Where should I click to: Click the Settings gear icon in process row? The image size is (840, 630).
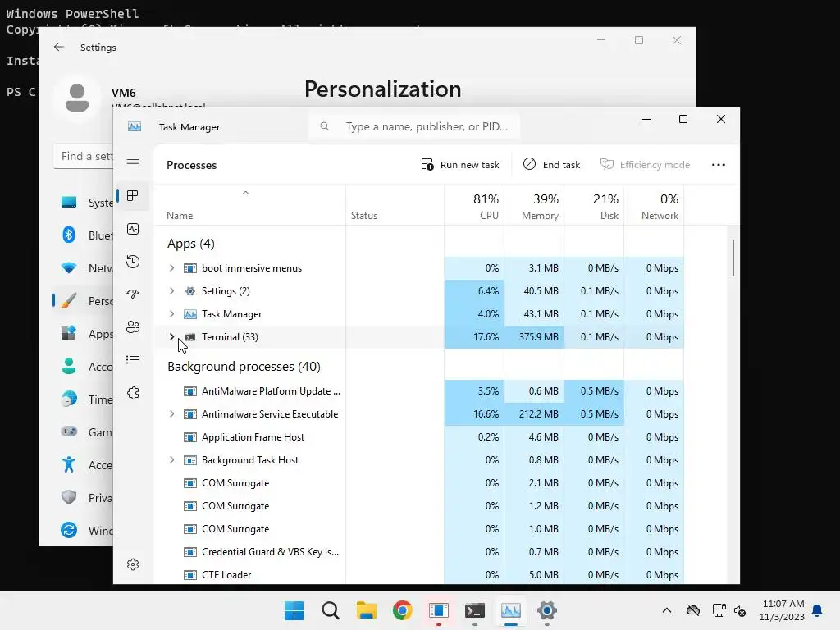[190, 291]
